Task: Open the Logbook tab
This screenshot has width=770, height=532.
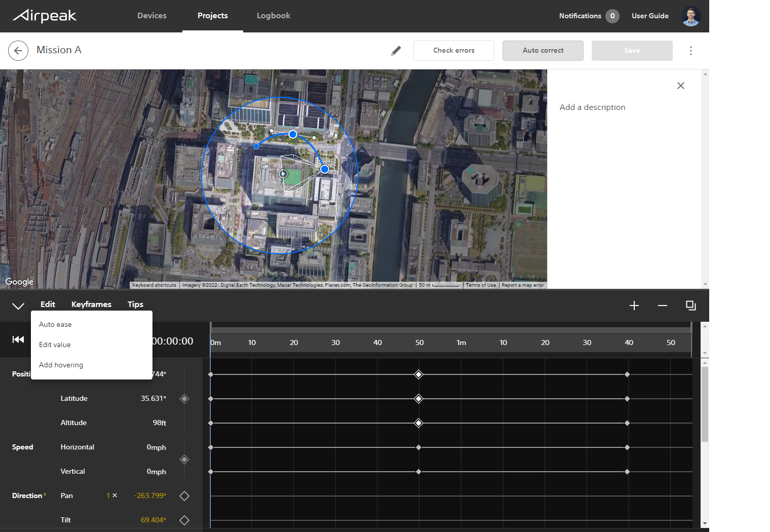Action: coord(274,16)
